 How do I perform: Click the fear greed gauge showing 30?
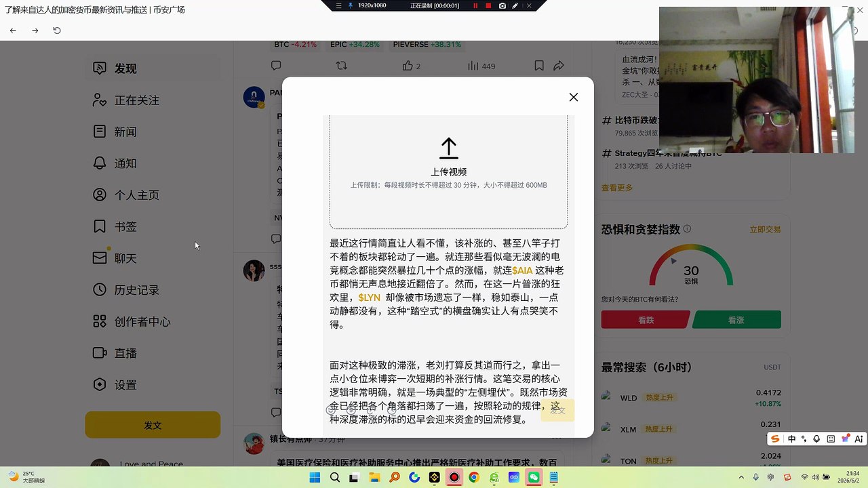[x=691, y=266]
